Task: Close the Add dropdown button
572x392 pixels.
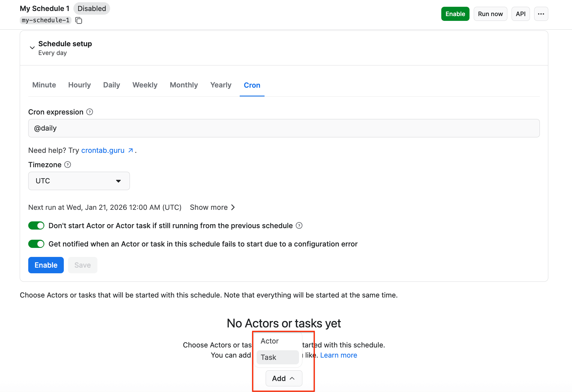Action: (x=283, y=378)
